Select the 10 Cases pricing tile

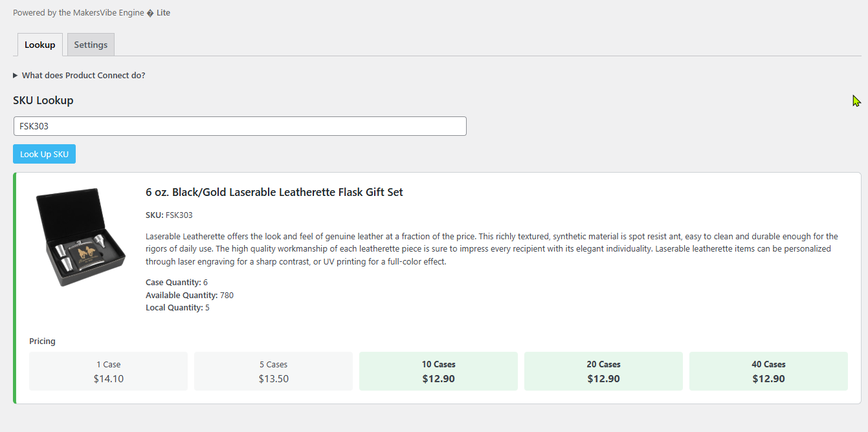[438, 371]
